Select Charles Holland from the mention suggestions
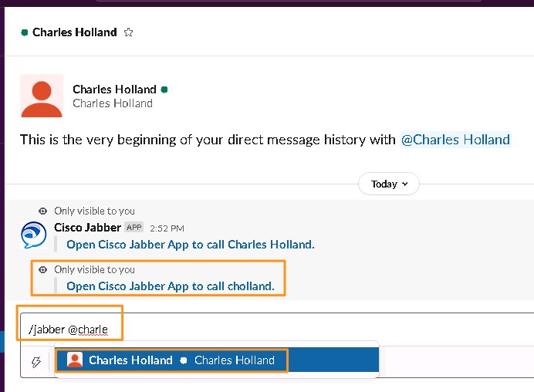This screenshot has width=534, height=392. tap(217, 360)
